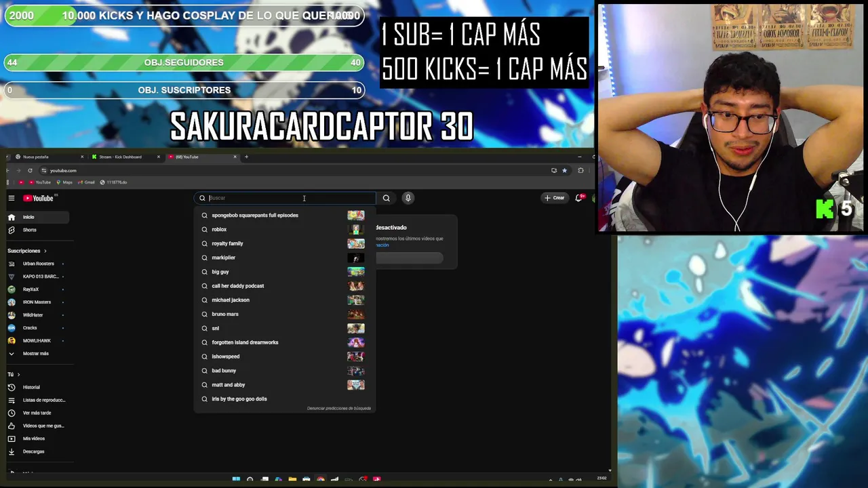868x488 pixels.
Task: Open Cracks channel subscription
Action: point(38,328)
